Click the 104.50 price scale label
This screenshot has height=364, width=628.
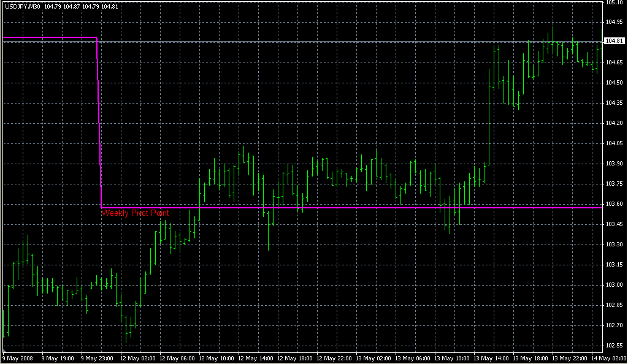614,83
